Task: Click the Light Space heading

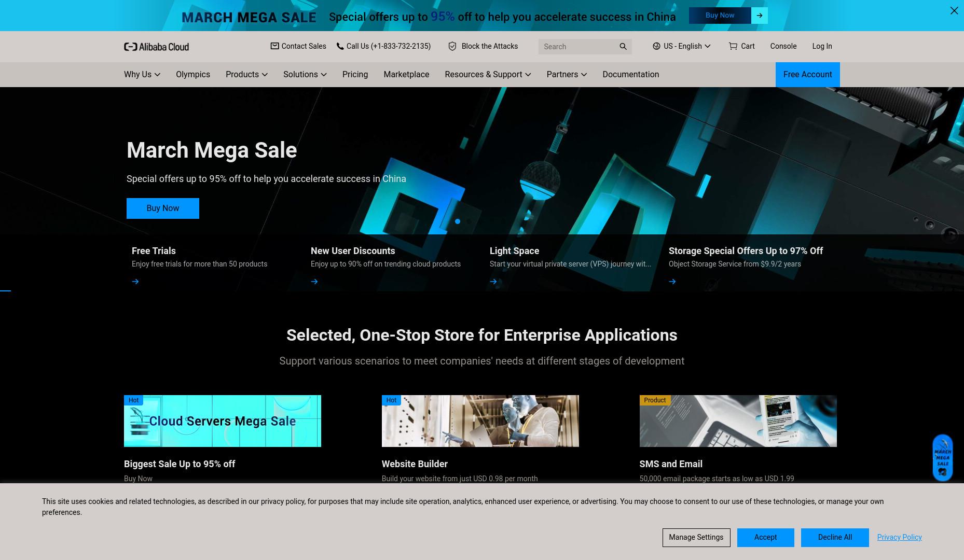Action: point(514,251)
